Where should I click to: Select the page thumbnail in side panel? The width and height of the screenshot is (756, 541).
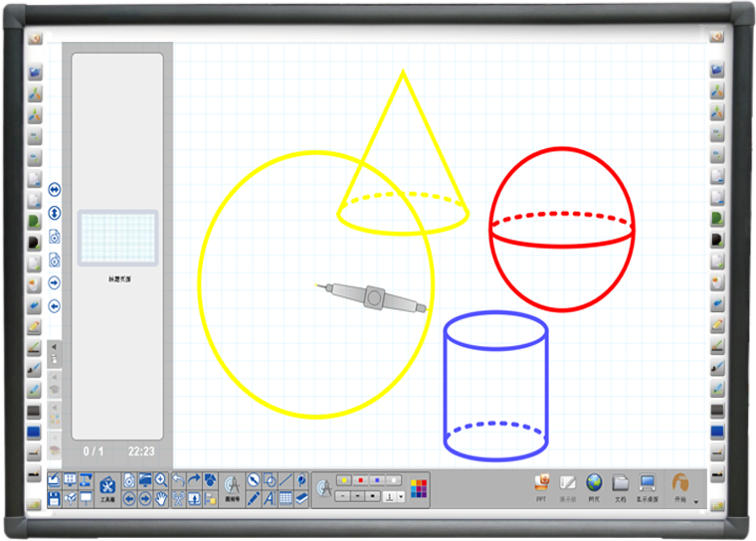(x=117, y=238)
